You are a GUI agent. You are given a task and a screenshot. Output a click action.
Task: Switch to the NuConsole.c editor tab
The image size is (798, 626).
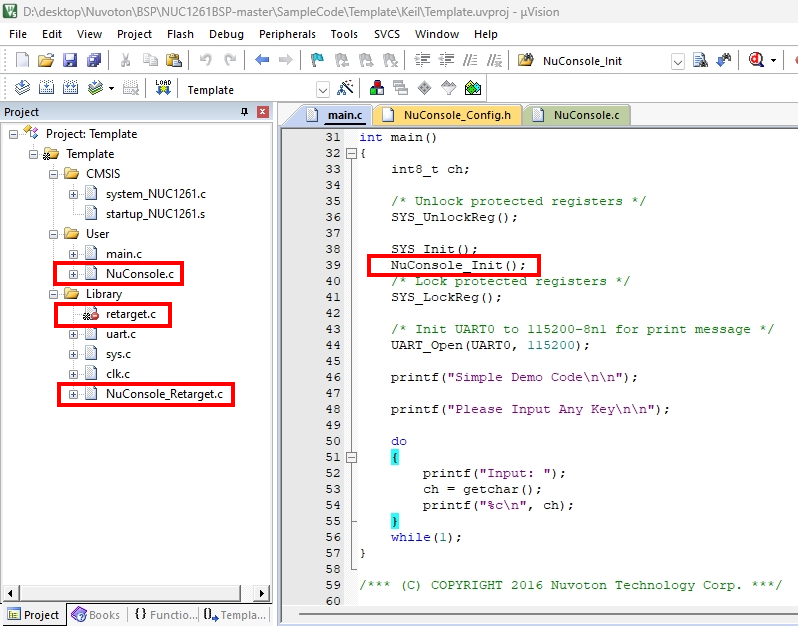pyautogui.click(x=578, y=115)
